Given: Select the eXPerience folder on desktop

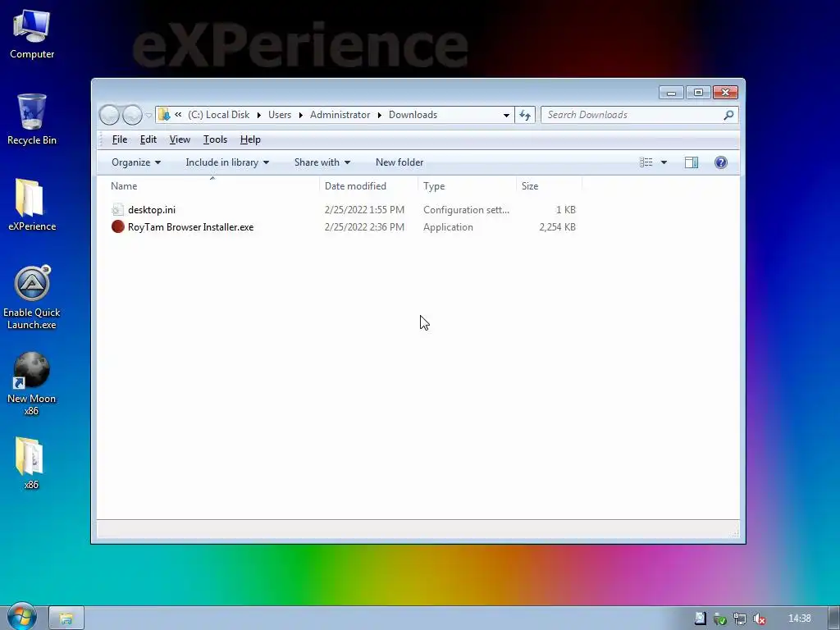Looking at the screenshot, I should (x=32, y=204).
